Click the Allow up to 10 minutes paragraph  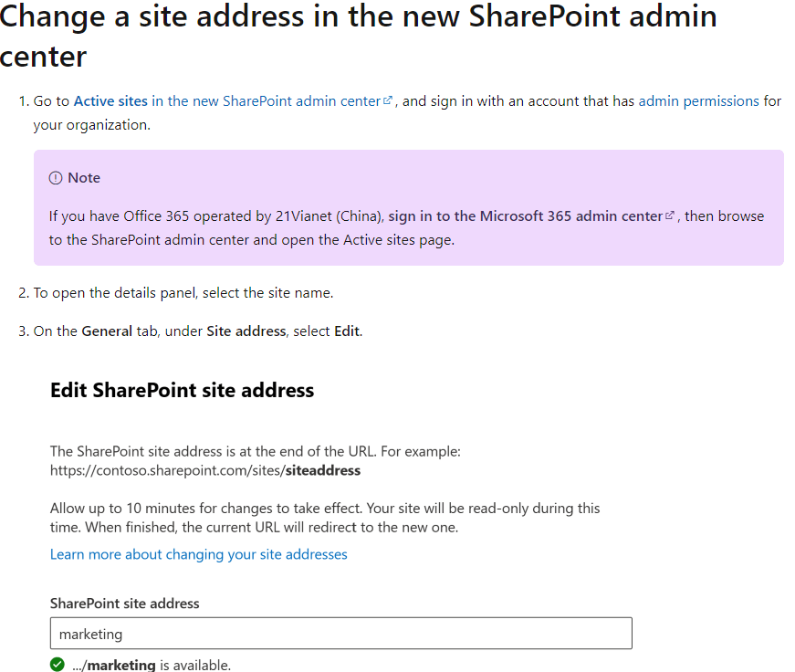coord(324,518)
